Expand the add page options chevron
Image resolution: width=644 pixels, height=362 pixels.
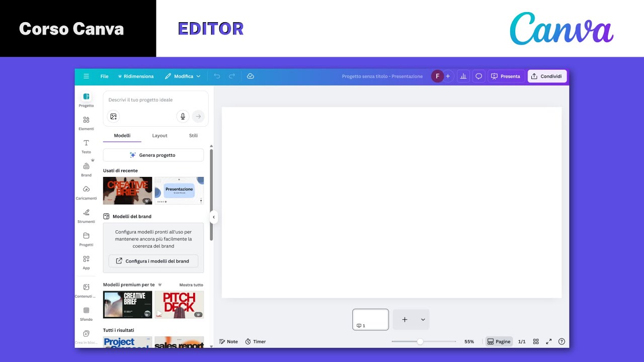tap(423, 319)
